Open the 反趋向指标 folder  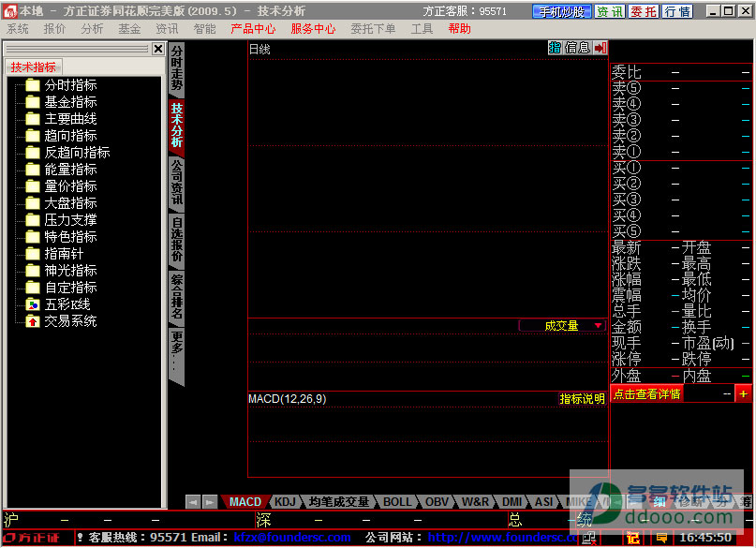pyautogui.click(x=67, y=153)
